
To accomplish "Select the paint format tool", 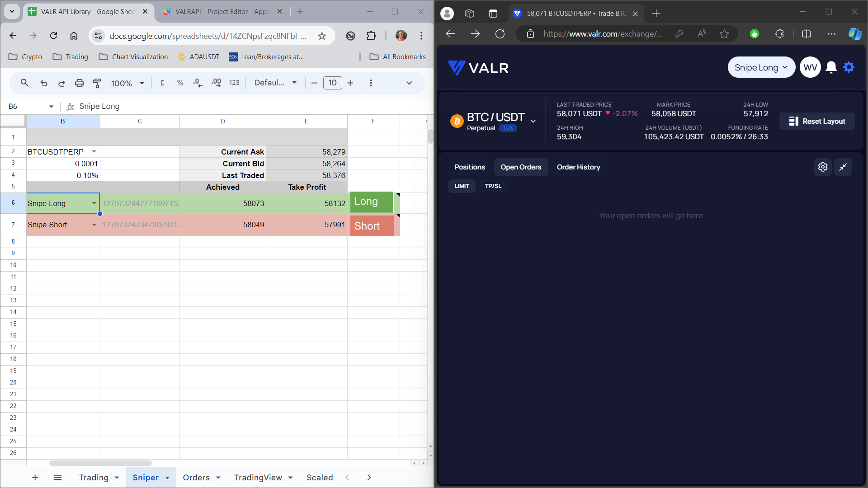I will coord(97,83).
